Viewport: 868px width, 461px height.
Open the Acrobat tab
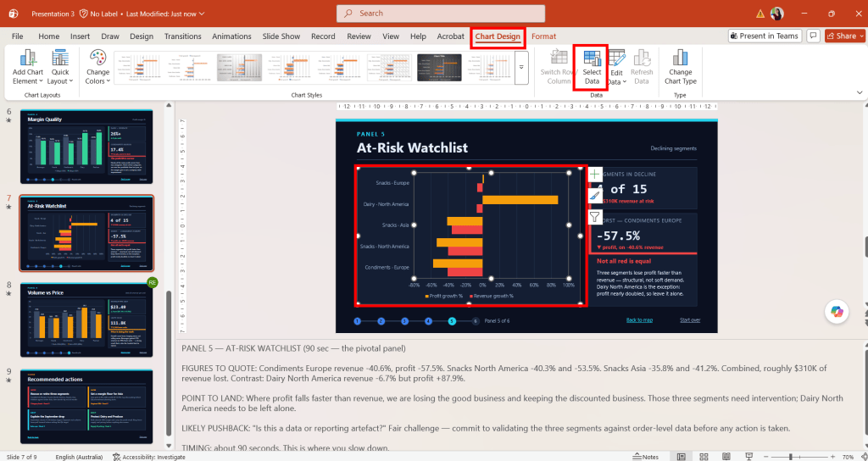coord(451,36)
